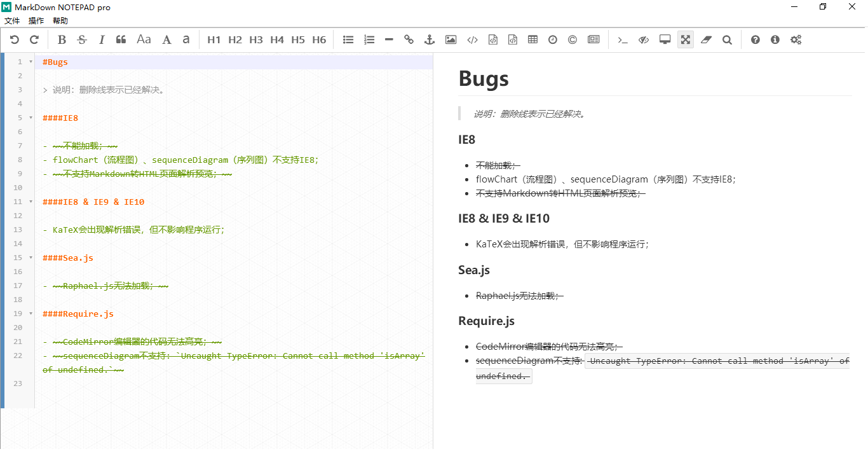Click the IE8 & IE9 & IE10 preview heading

504,218
